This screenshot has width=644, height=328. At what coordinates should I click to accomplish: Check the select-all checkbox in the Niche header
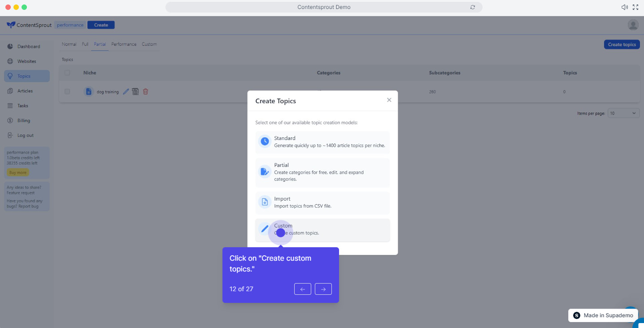pos(67,72)
